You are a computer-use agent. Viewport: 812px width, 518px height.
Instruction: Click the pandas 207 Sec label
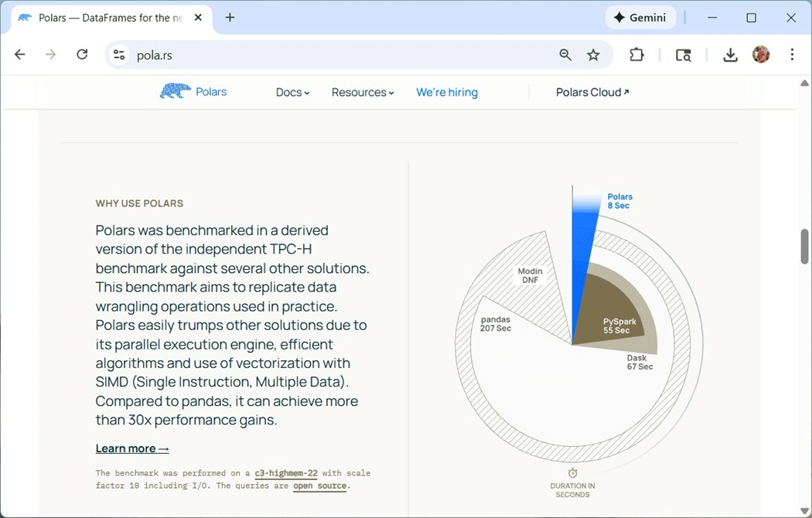tap(496, 324)
